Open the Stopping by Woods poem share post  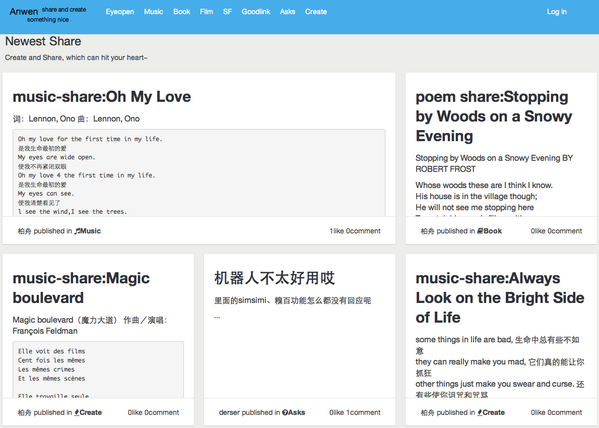pos(494,116)
